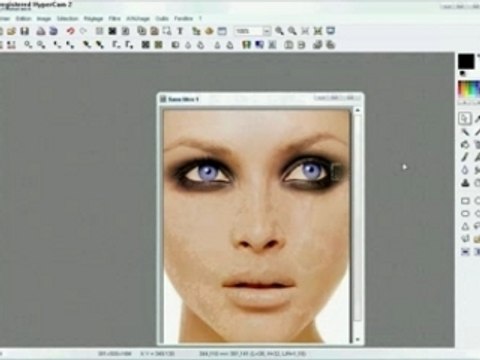Open the Outils menu

pos(162,19)
